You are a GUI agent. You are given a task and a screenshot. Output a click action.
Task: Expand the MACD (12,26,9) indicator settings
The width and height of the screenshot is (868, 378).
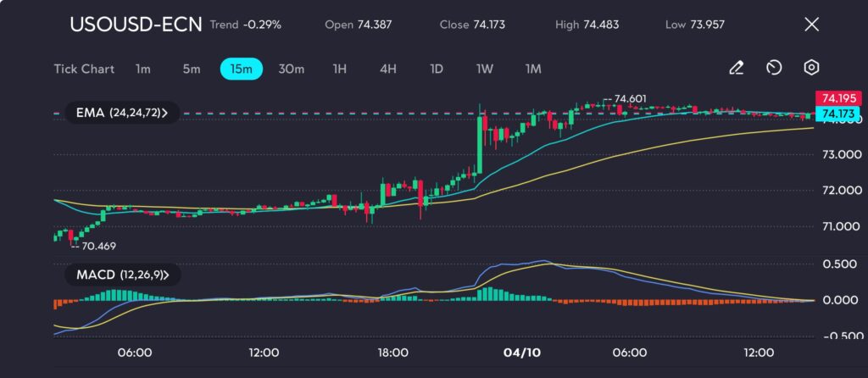121,275
